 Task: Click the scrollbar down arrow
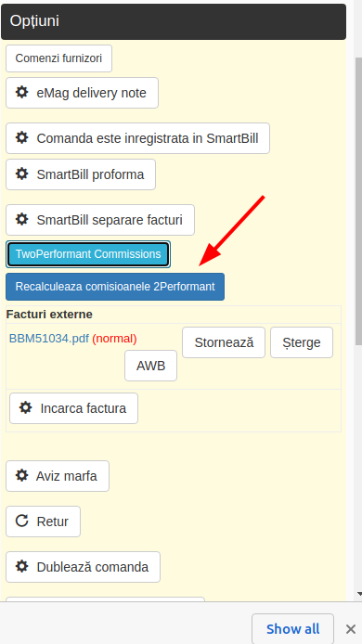coord(358,594)
